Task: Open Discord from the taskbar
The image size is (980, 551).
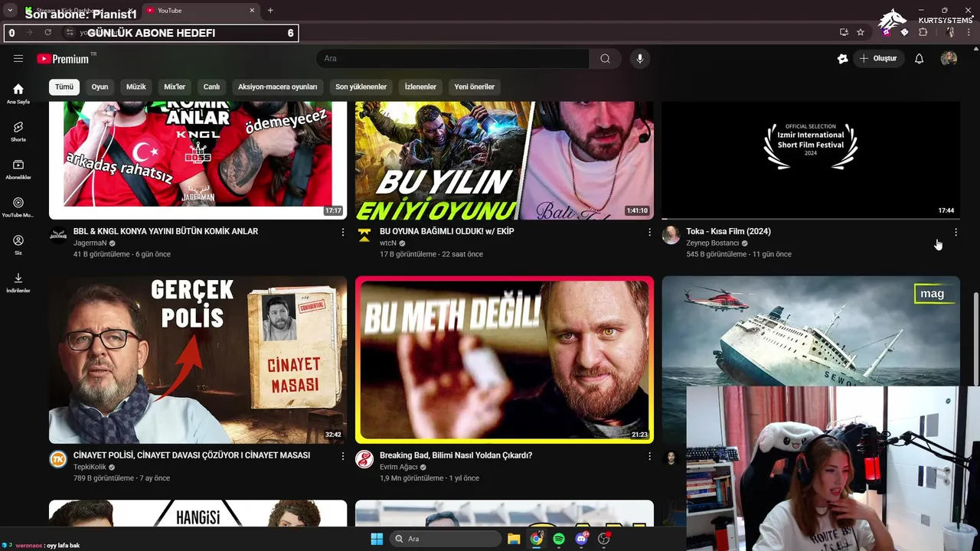Action: coord(581,539)
